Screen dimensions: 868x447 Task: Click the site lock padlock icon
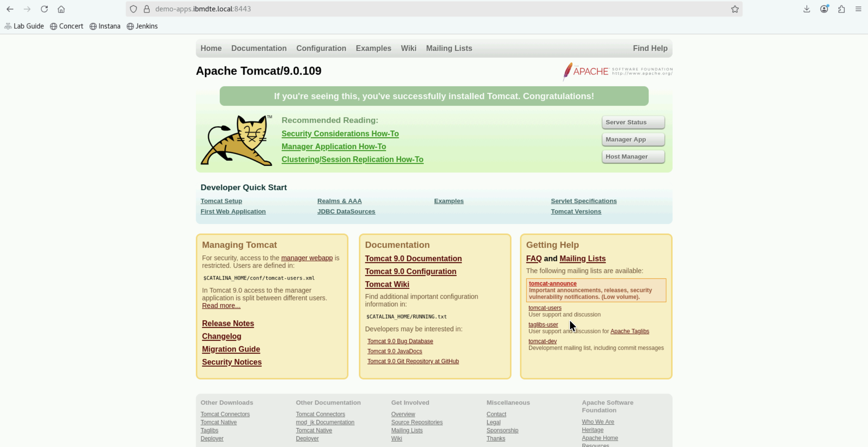147,9
